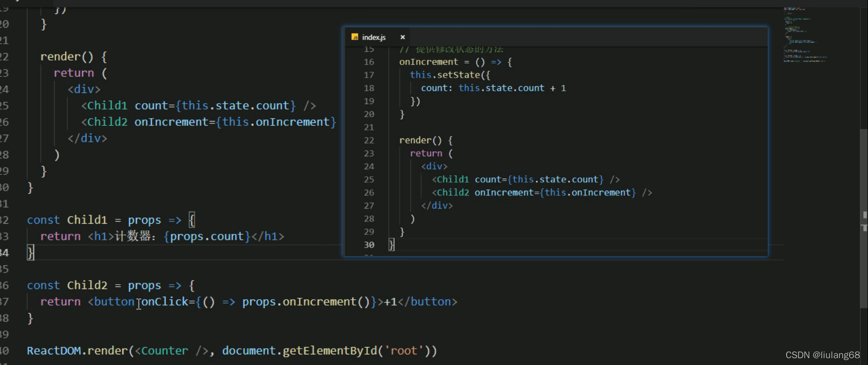Click 'const Child2 = props =>' line
The height and width of the screenshot is (365, 868).
[x=111, y=286]
